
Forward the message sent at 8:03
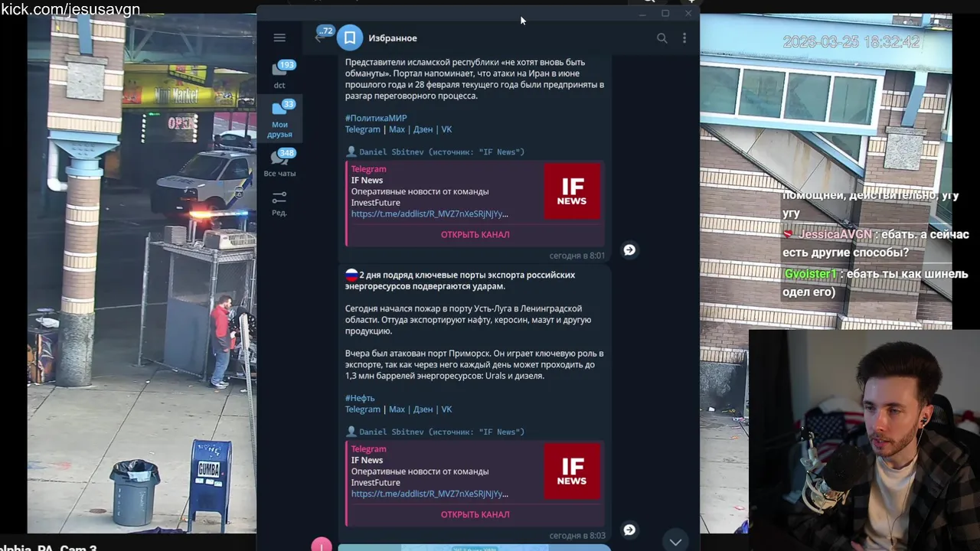click(629, 530)
